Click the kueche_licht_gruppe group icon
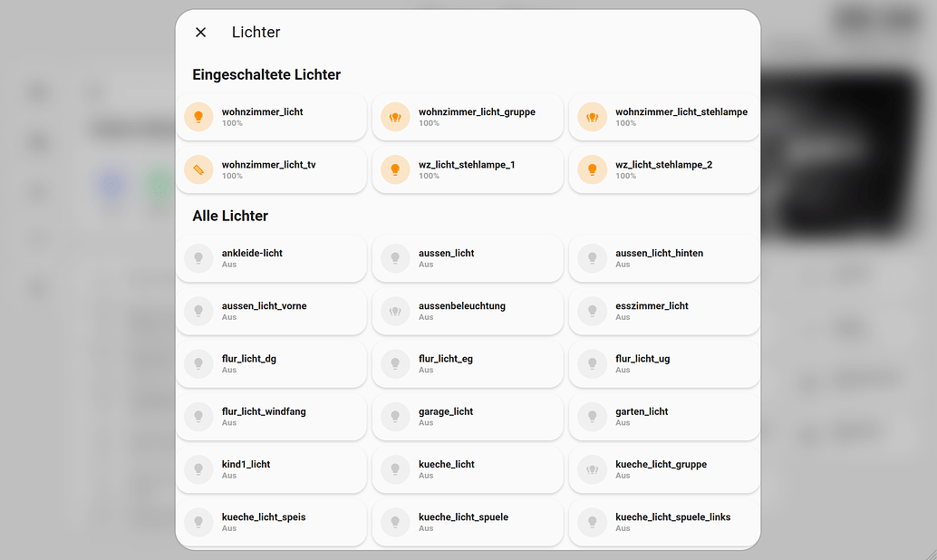Screen dimensions: 937x560 pos(592,469)
